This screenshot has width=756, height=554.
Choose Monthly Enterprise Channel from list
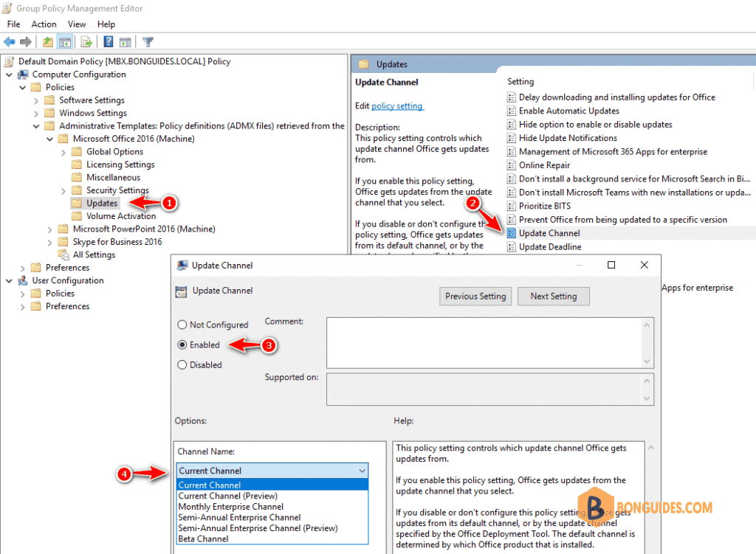231,507
